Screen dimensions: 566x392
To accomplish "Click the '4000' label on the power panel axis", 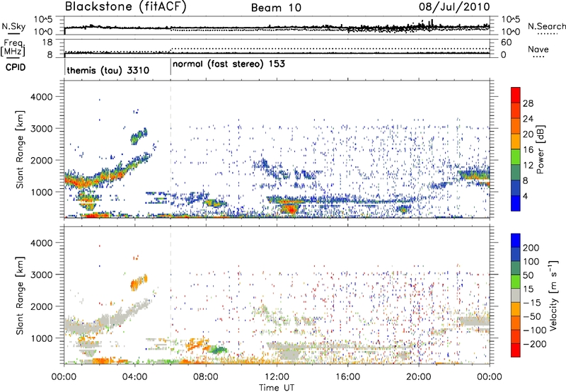I will click(x=41, y=97).
